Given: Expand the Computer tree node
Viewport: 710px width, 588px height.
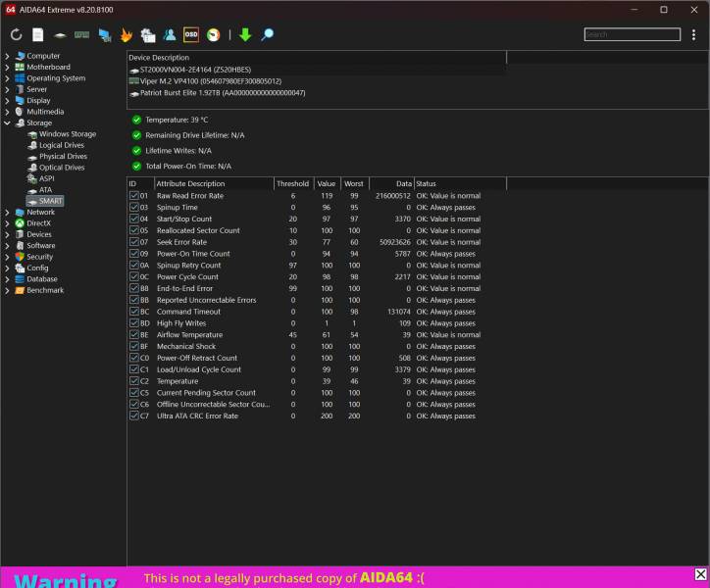Looking at the screenshot, I should pos(7,56).
